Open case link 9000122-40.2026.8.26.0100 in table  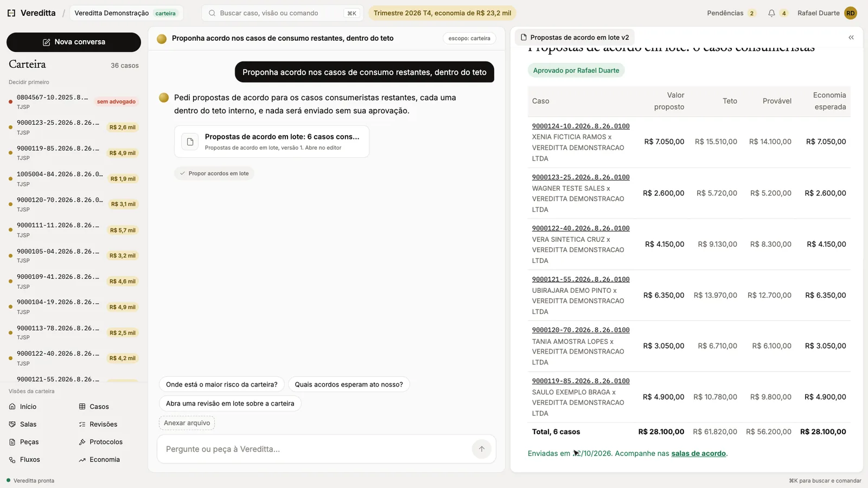[x=580, y=228]
